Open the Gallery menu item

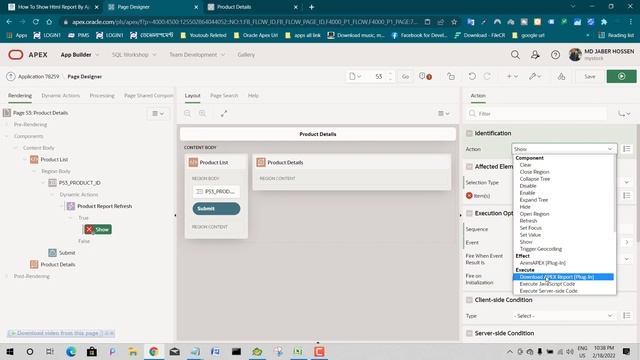[246, 55]
